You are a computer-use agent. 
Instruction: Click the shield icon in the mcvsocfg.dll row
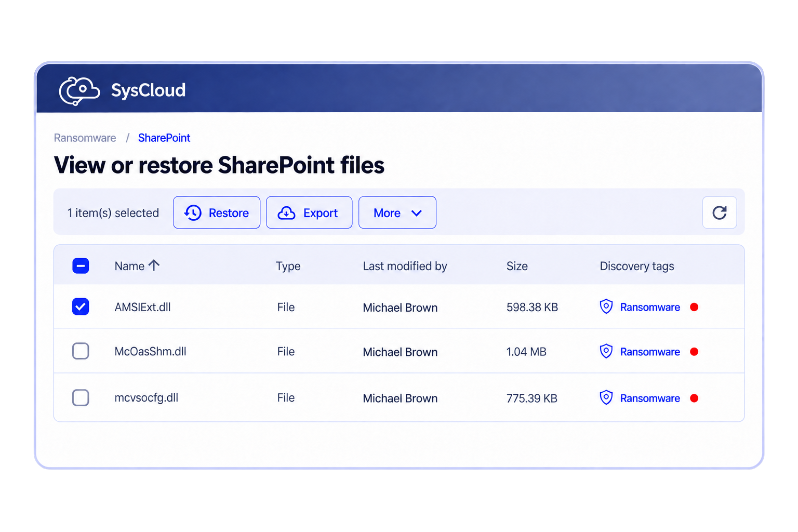click(606, 397)
